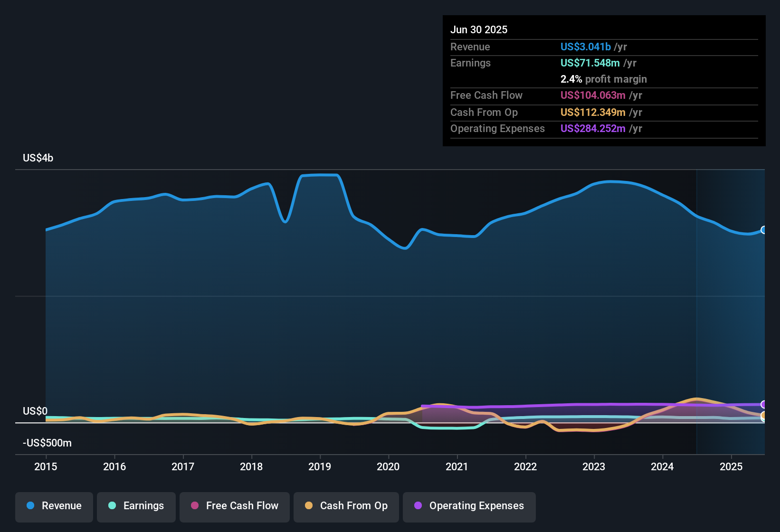The image size is (780, 532).
Task: Click the 2023 x-axis label
Action: pos(594,466)
